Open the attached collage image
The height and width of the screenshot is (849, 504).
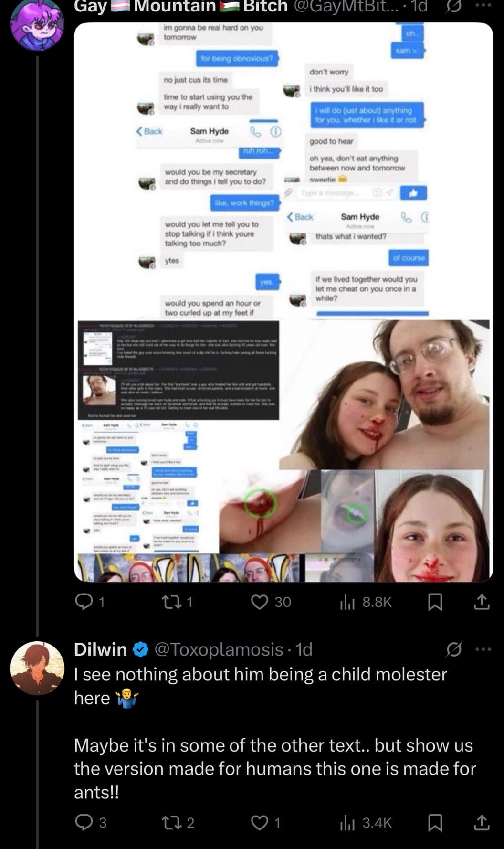point(283,302)
